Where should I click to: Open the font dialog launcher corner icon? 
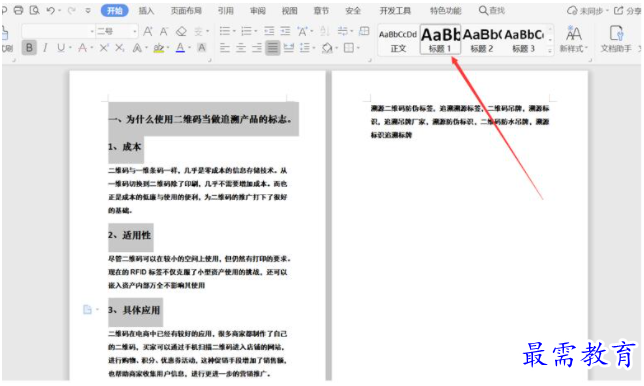(x=210, y=60)
